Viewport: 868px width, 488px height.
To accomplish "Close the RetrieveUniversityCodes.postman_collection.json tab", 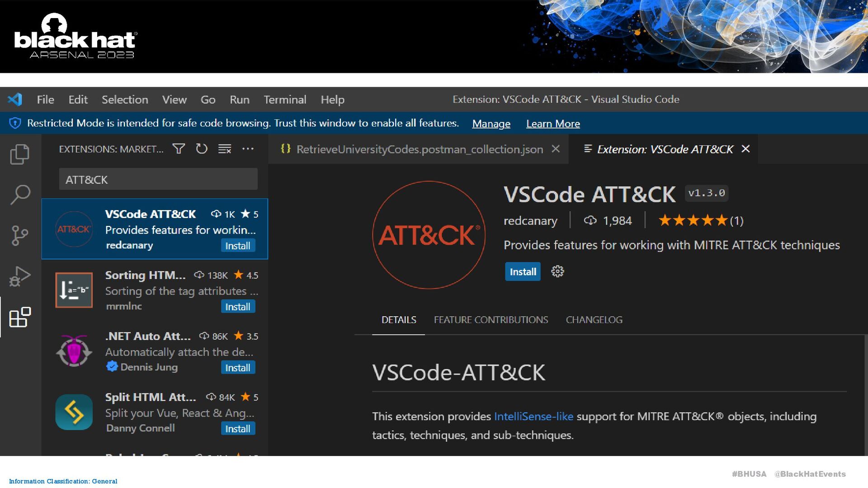I will (556, 149).
